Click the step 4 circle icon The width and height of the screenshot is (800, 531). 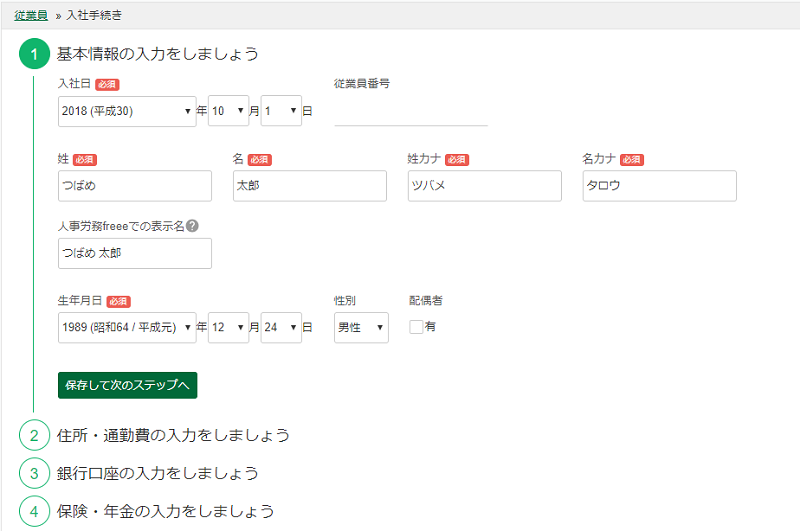pos(34,511)
